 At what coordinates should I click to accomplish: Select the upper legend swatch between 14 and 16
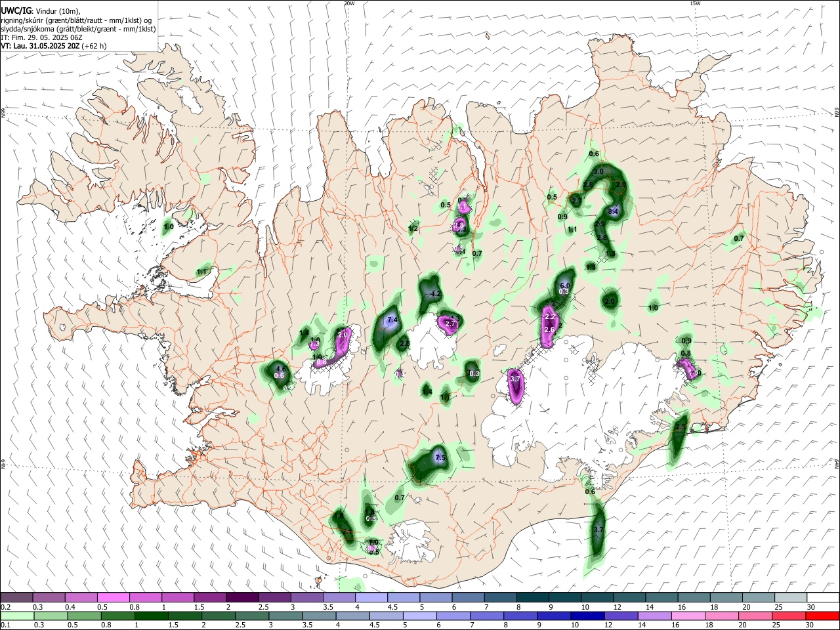point(662,598)
